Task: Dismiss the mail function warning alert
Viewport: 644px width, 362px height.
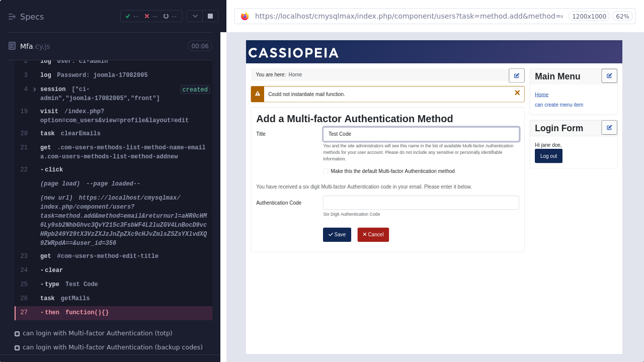Action: tap(517, 93)
